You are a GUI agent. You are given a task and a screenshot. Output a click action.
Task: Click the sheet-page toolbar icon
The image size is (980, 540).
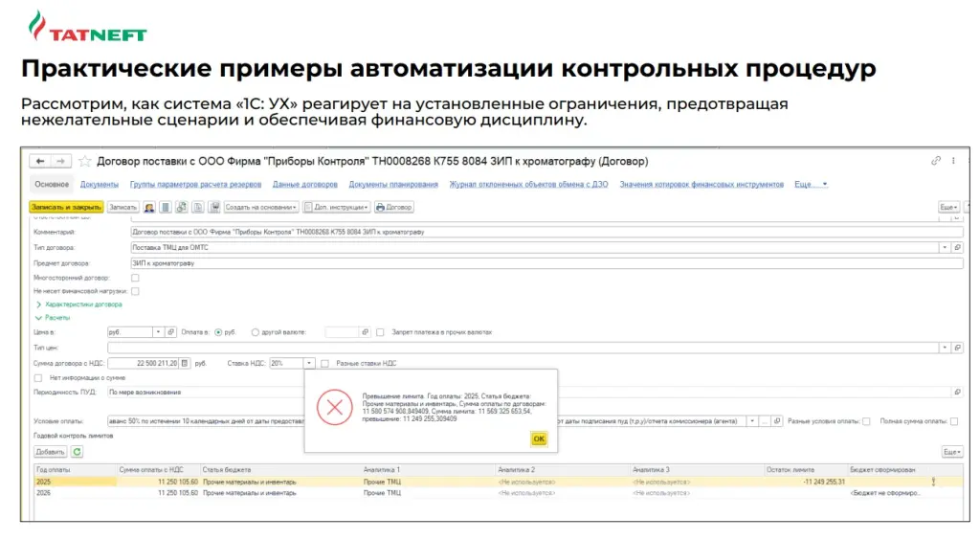tap(197, 207)
